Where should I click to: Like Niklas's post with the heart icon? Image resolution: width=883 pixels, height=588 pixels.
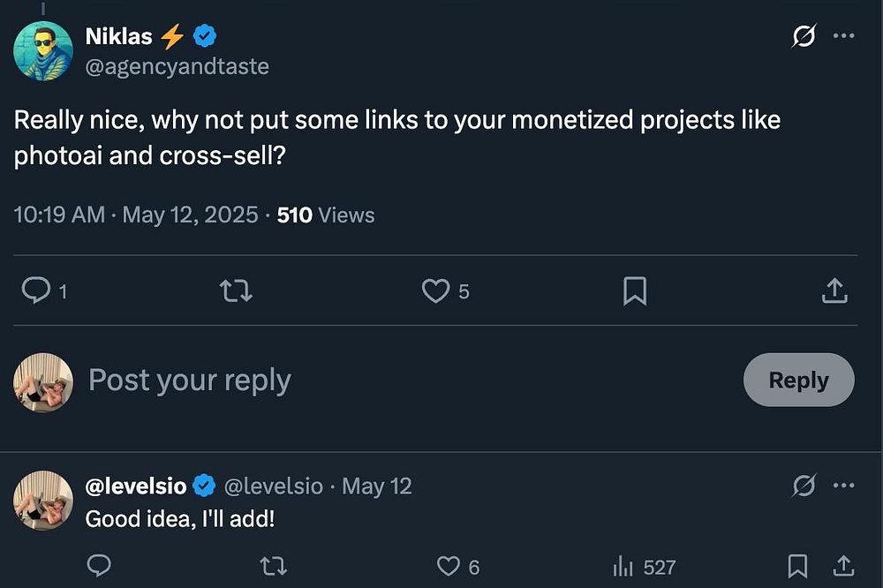pyautogui.click(x=435, y=290)
